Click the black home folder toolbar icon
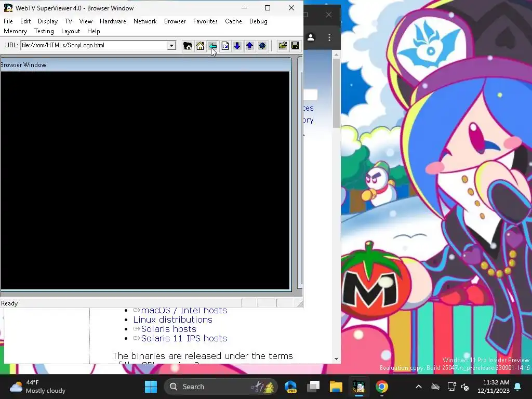The image size is (532, 399). pyautogui.click(x=188, y=46)
